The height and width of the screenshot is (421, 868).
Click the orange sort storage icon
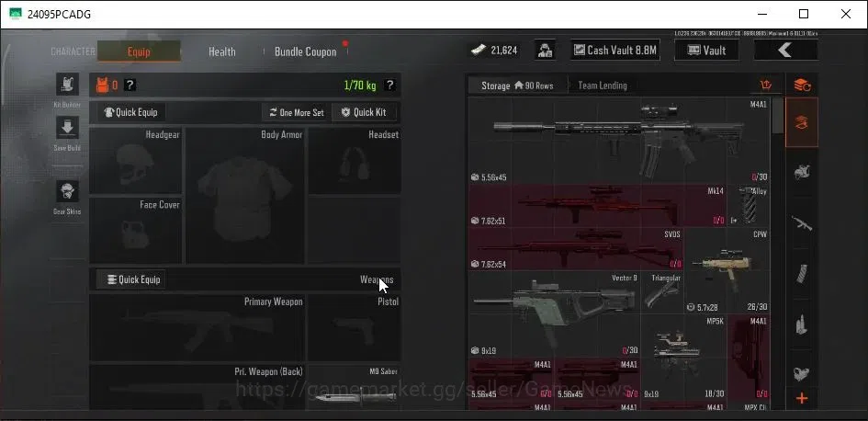(x=766, y=85)
